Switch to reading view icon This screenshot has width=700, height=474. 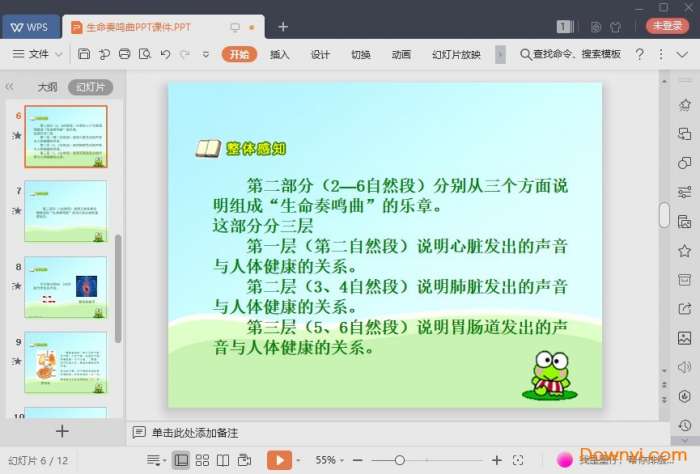(x=223, y=460)
